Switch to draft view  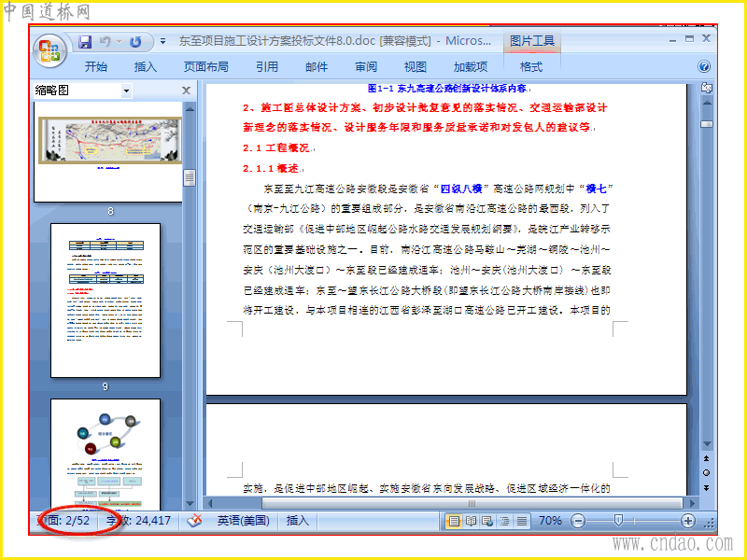click(x=522, y=521)
